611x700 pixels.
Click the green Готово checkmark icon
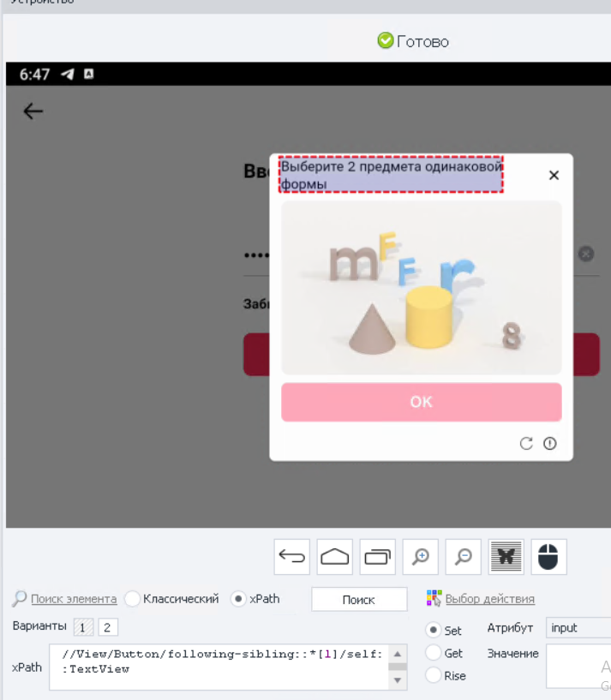pyautogui.click(x=386, y=40)
